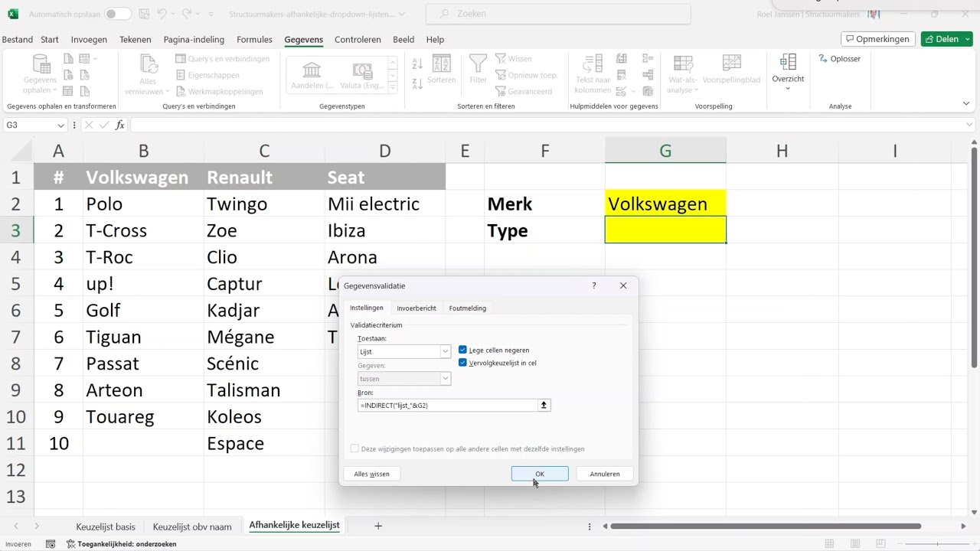The image size is (980, 551).
Task: Switch to the Formules ribbon tab
Action: 254,40
